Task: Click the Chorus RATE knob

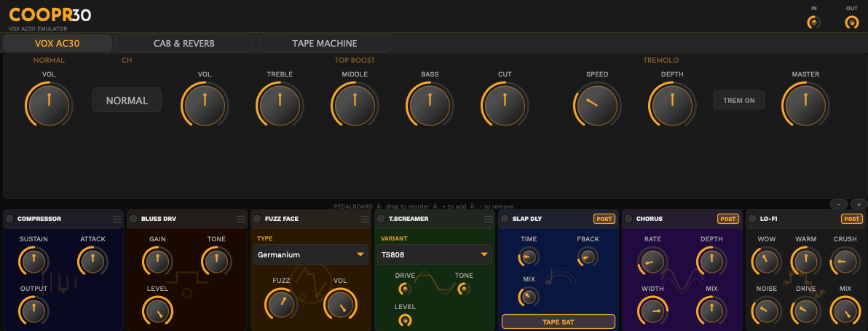Action: point(652,262)
